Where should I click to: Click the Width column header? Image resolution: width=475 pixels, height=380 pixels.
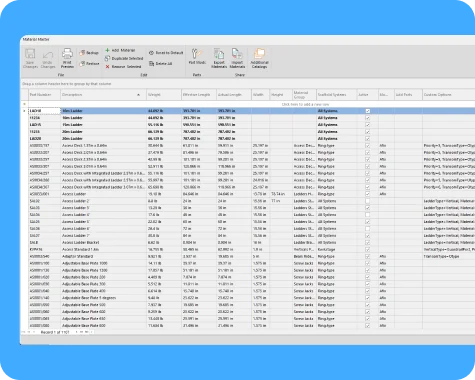pyautogui.click(x=260, y=95)
